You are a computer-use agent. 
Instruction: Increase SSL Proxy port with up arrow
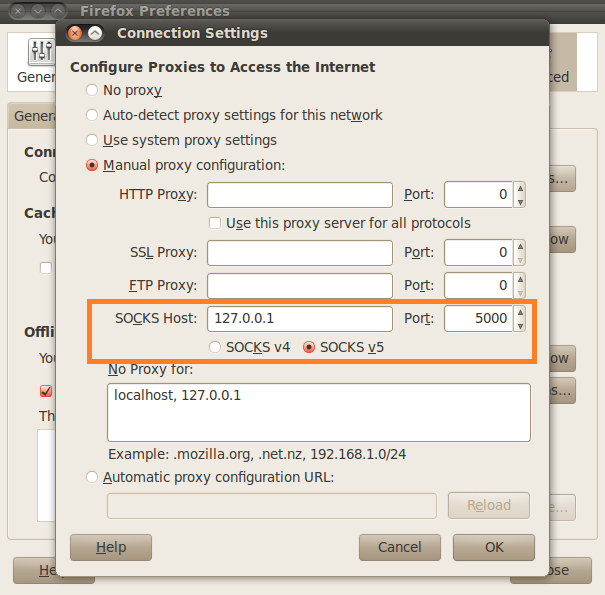tap(520, 246)
